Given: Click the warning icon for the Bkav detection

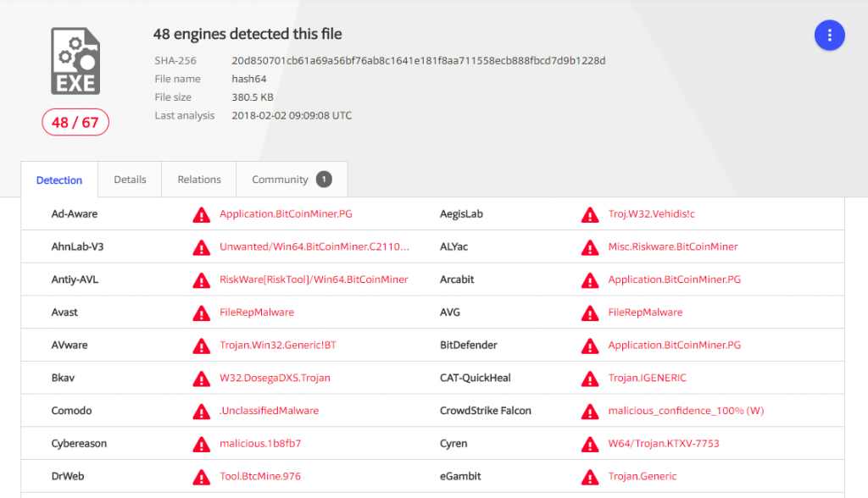Looking at the screenshot, I should [x=201, y=378].
